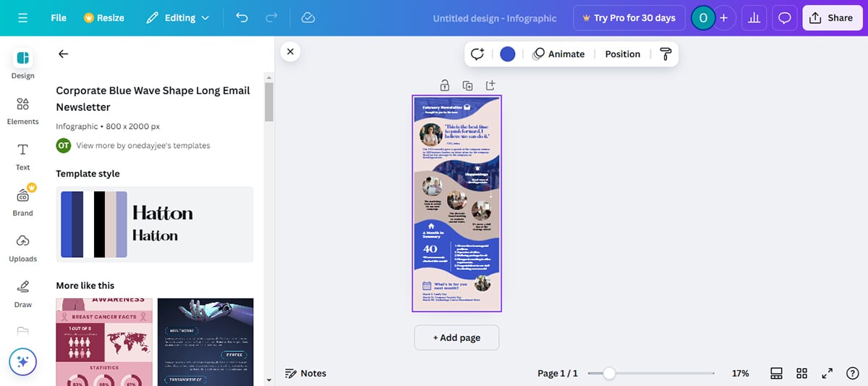The image size is (868, 386).
Task: Open the File menu
Action: (x=59, y=17)
